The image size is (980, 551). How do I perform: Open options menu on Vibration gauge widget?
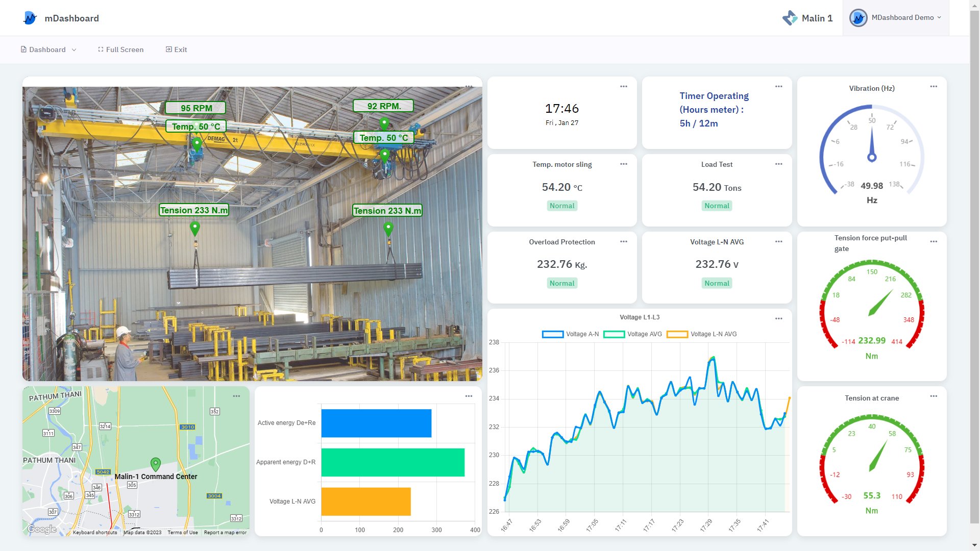tap(934, 87)
